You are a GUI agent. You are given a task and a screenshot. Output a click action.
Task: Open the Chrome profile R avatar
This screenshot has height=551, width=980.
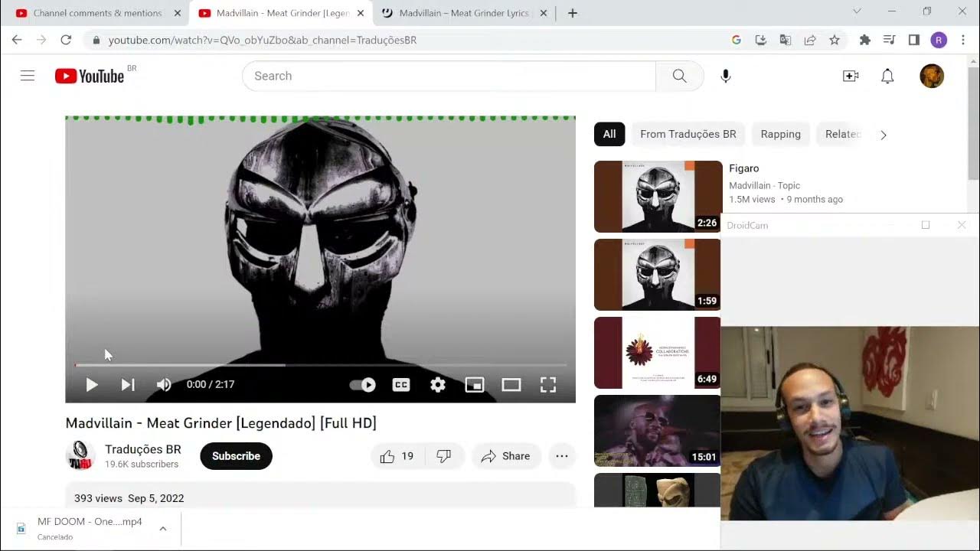point(939,40)
